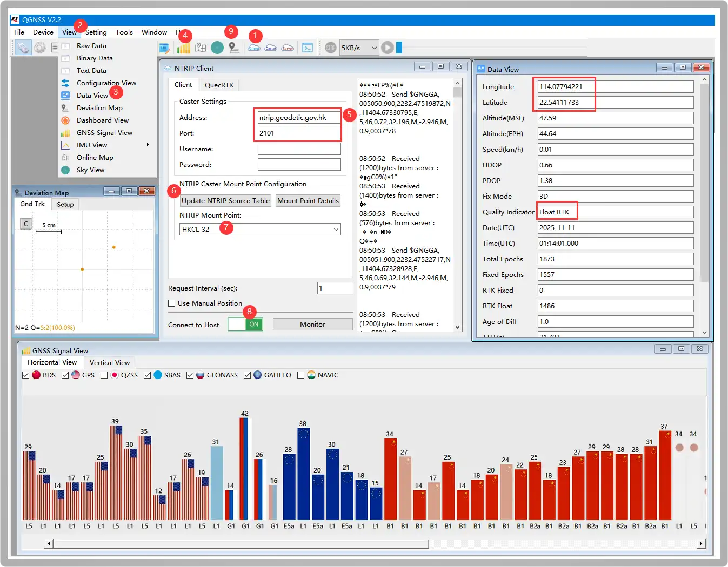Click the online map toolbar icon

pyautogui.click(x=201, y=48)
